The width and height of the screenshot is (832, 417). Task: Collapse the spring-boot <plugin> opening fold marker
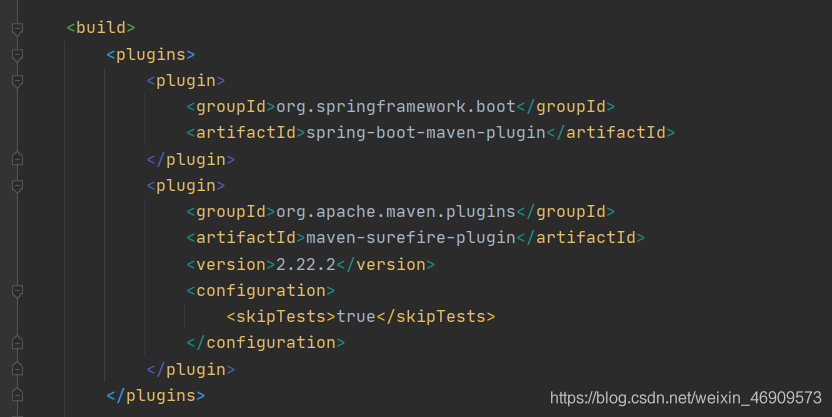[x=17, y=81]
